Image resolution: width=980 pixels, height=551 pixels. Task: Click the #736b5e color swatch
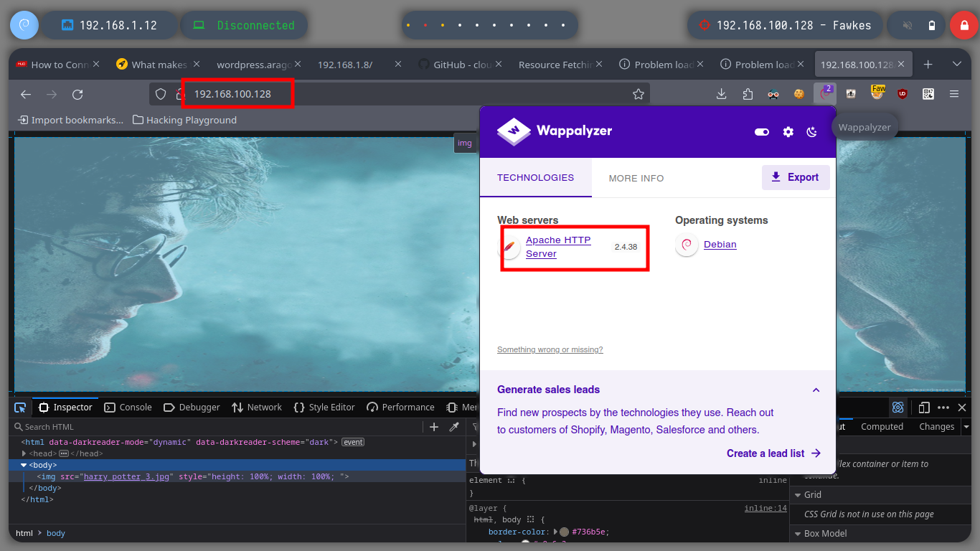(565, 532)
